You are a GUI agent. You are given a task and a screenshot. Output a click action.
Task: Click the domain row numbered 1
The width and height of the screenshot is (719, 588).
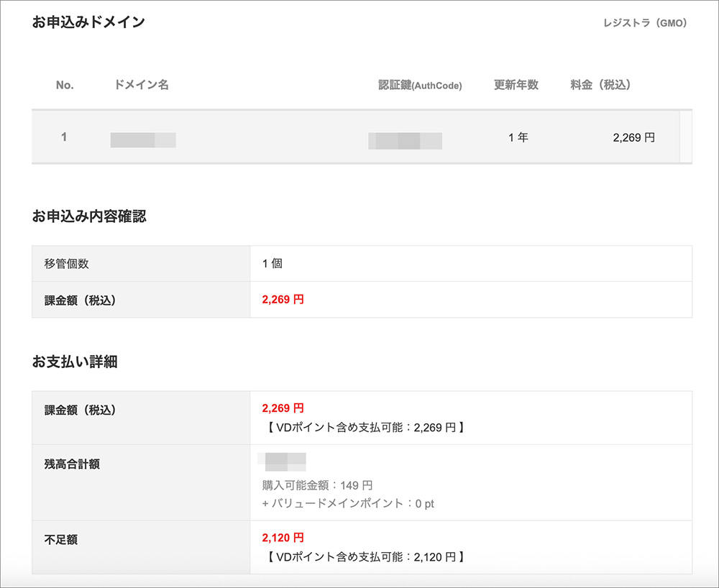(x=64, y=137)
